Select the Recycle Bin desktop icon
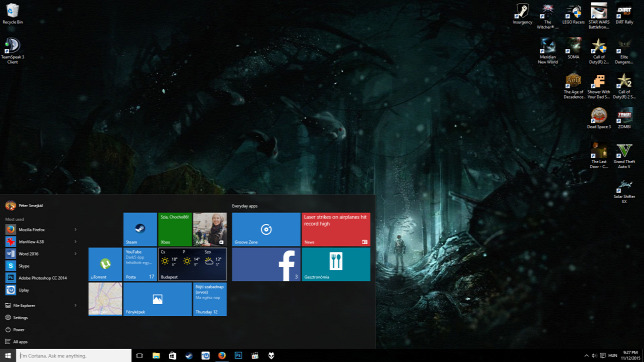 13,14
